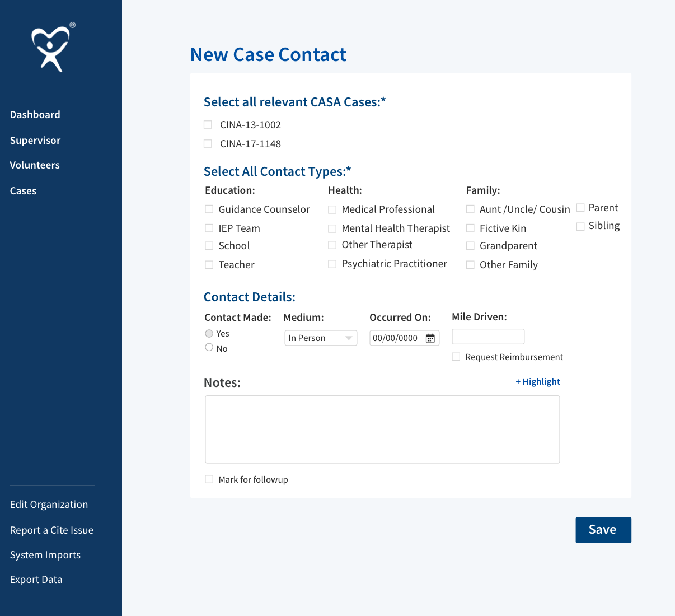Open Report a Cite Issue
Screen dimensions: 675x616
[x=52, y=530]
